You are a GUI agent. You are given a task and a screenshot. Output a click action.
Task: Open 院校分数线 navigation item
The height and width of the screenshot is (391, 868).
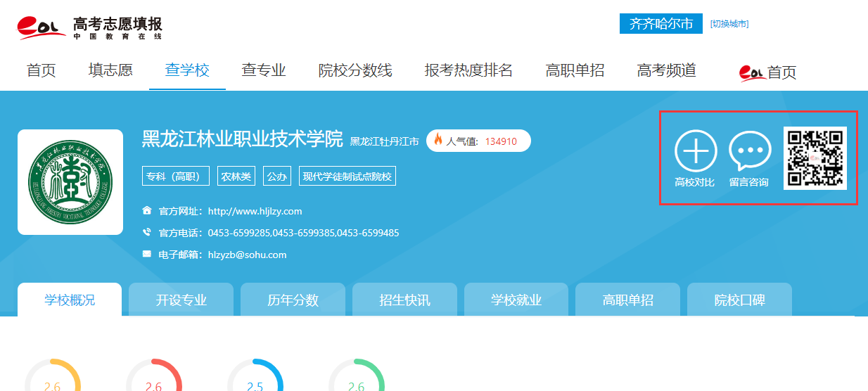pos(355,70)
